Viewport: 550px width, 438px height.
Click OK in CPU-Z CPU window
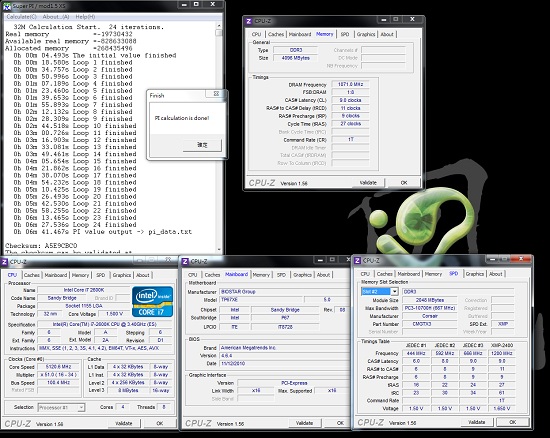[160, 423]
